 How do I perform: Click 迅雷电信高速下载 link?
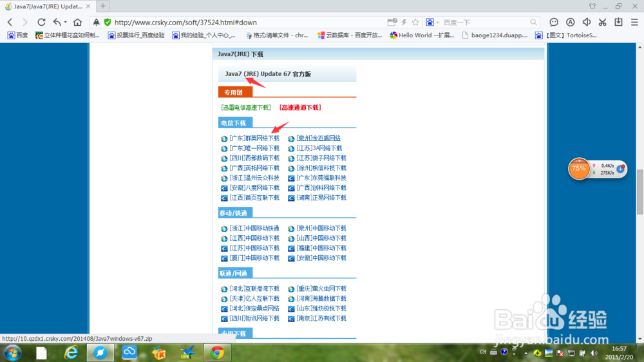pyautogui.click(x=246, y=108)
